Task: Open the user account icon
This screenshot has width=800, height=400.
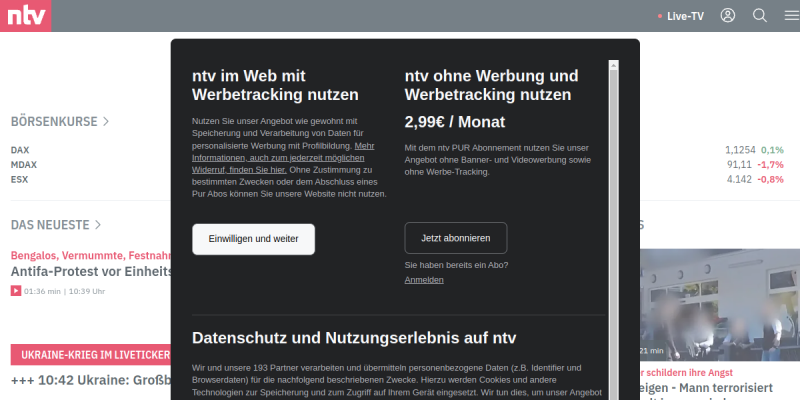Action: point(728,15)
